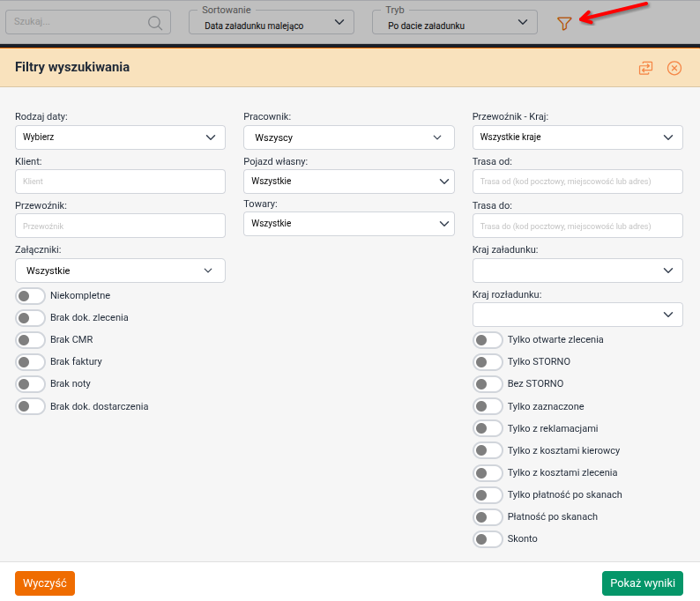
Task: Expand the Pracownik dropdown
Action: (348, 137)
